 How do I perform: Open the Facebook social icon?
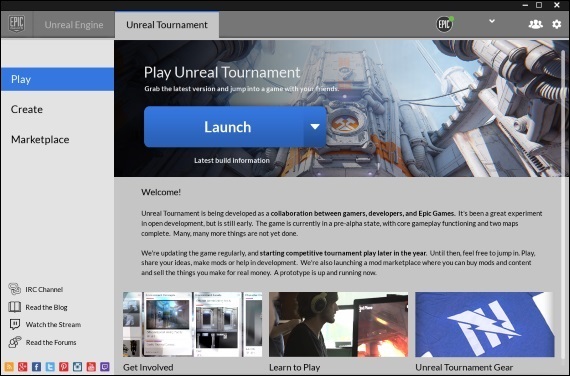[36, 367]
